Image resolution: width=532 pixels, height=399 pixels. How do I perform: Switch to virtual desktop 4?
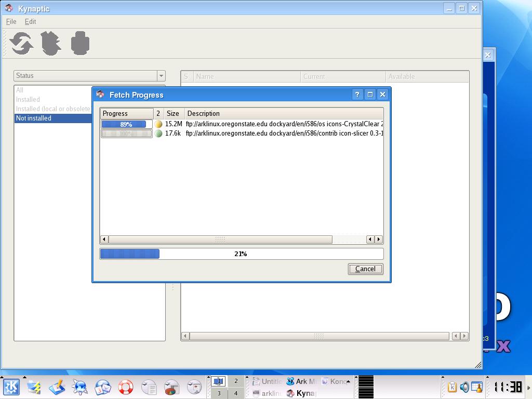click(236, 393)
